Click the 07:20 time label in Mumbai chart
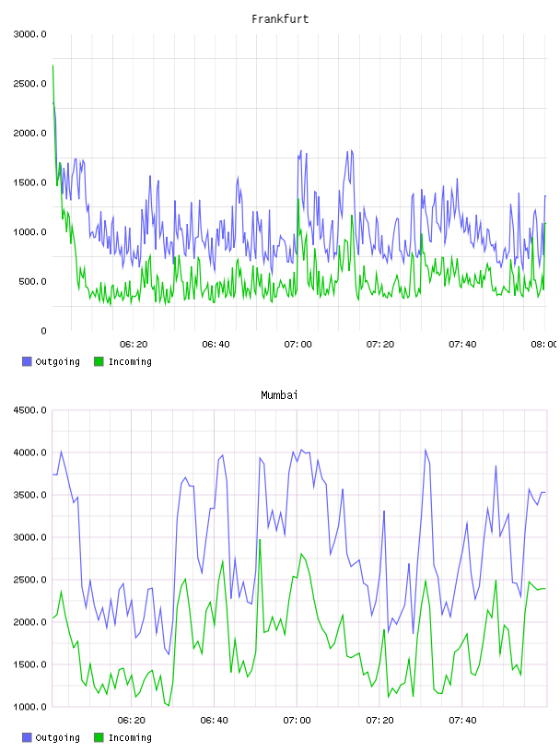Viewport: 560px width, 752px height. [379, 721]
